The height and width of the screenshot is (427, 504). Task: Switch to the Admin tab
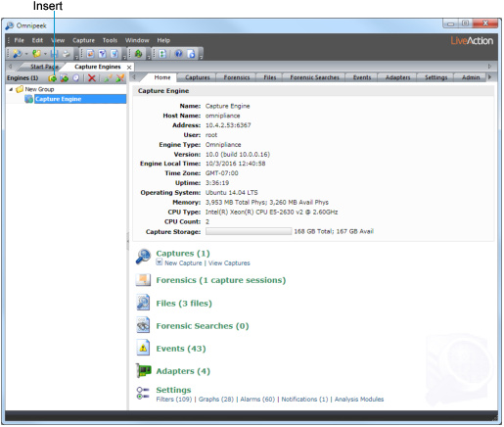click(471, 77)
